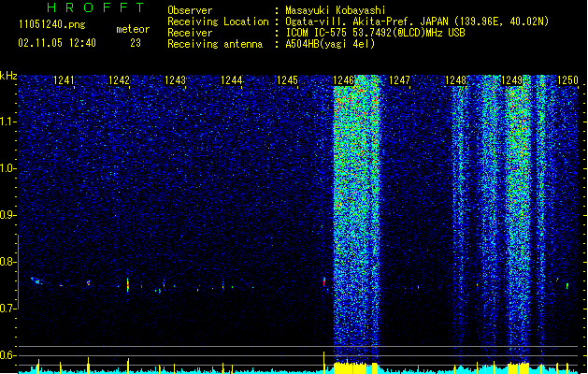Click the 0.7 kHz axis label
This screenshot has height=374, width=588.
[8, 309]
